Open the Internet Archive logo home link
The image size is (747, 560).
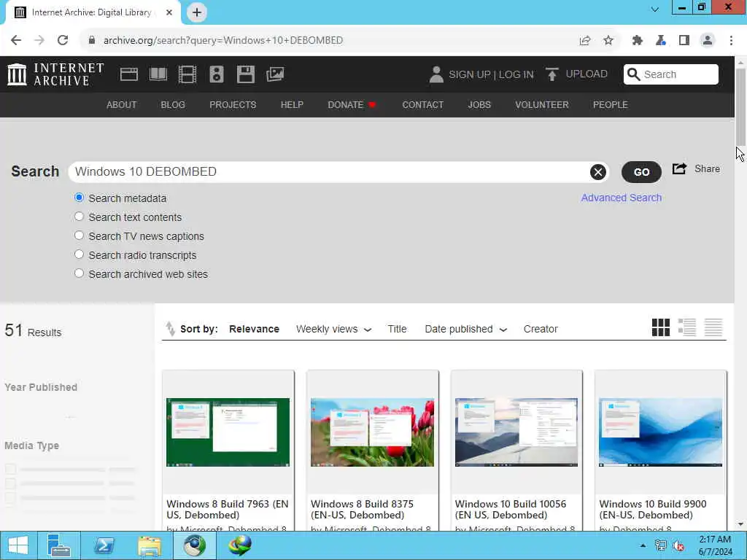pos(55,74)
